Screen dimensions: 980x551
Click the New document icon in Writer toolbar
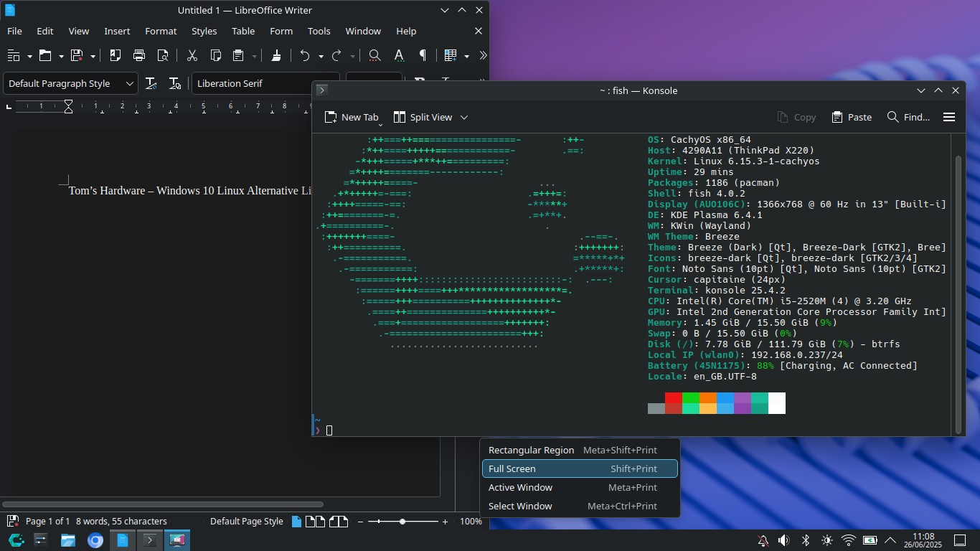point(14,55)
